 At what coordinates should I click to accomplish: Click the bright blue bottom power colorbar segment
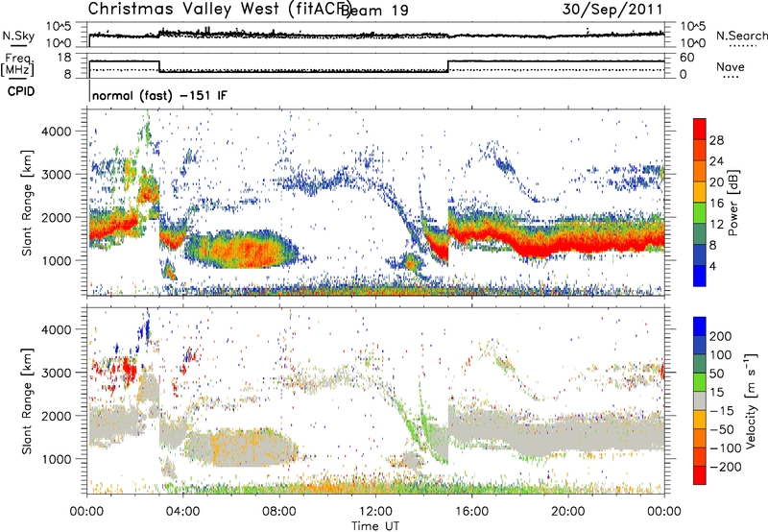pos(700,277)
